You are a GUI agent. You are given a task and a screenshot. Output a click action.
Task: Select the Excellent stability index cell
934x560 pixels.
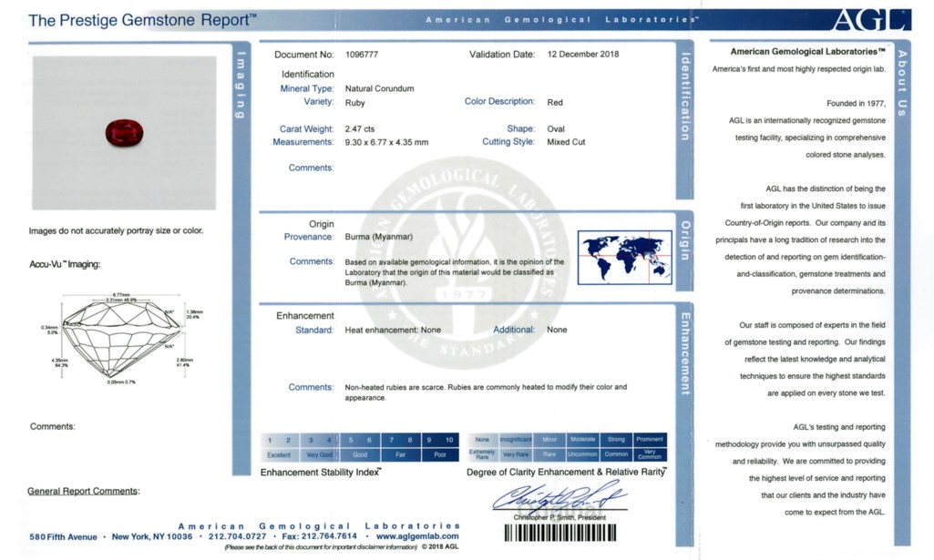tap(279, 454)
